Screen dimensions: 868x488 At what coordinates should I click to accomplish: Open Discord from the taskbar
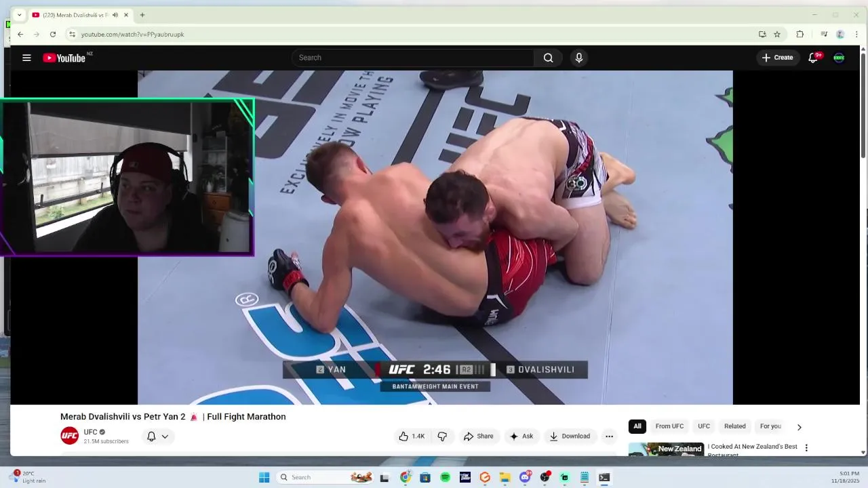[525, 477]
